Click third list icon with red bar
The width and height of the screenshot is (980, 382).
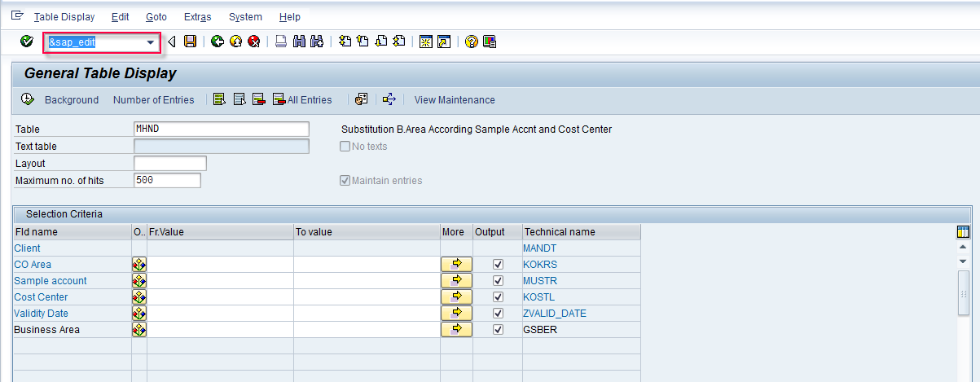click(x=259, y=99)
